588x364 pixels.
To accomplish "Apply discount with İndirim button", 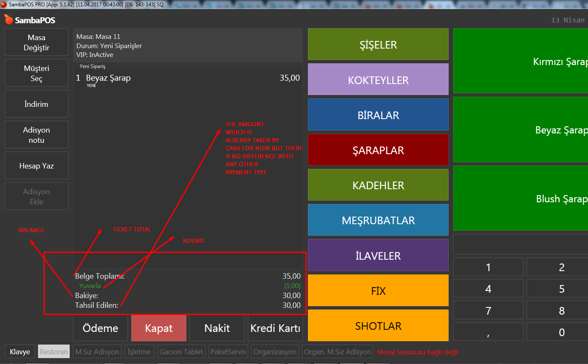I will 36,104.
